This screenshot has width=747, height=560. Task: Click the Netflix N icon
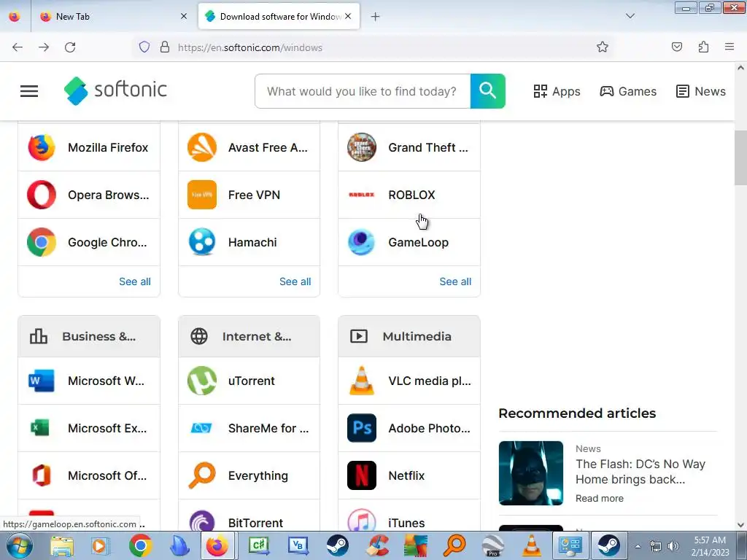pyautogui.click(x=362, y=475)
